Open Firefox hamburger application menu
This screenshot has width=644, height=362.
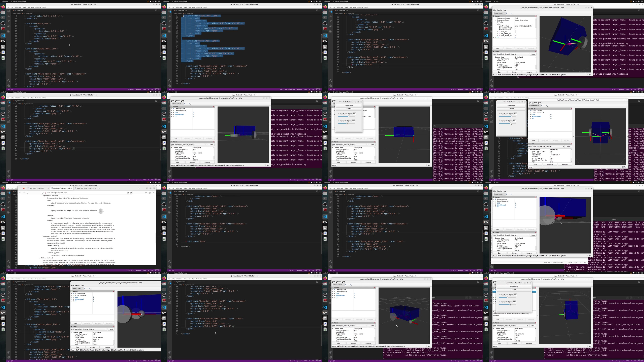click(x=154, y=193)
